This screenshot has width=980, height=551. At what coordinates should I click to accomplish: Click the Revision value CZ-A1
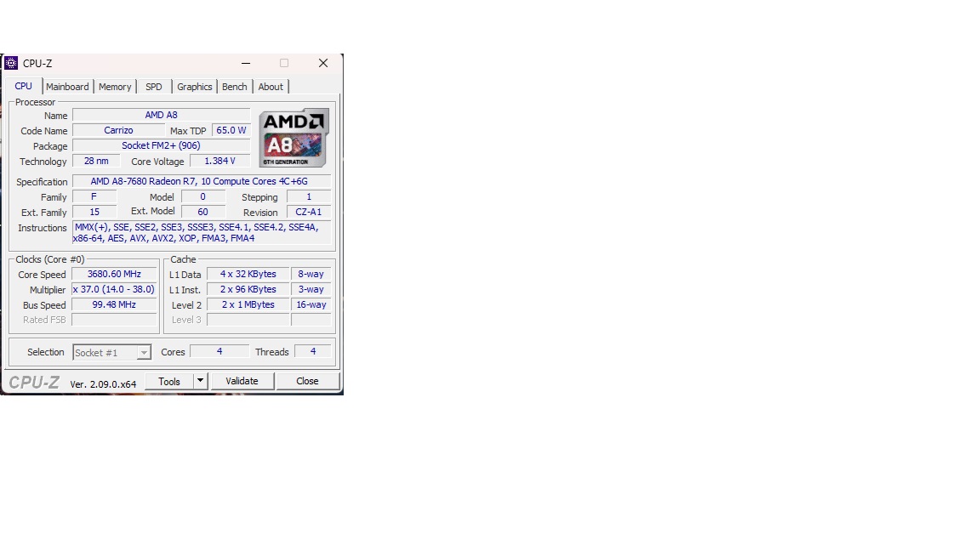309,213
